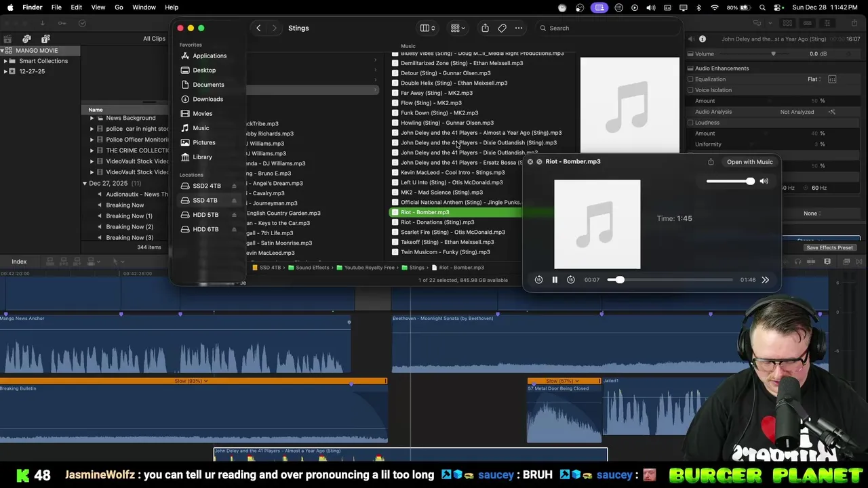Change the Finder view mode

[x=427, y=28]
